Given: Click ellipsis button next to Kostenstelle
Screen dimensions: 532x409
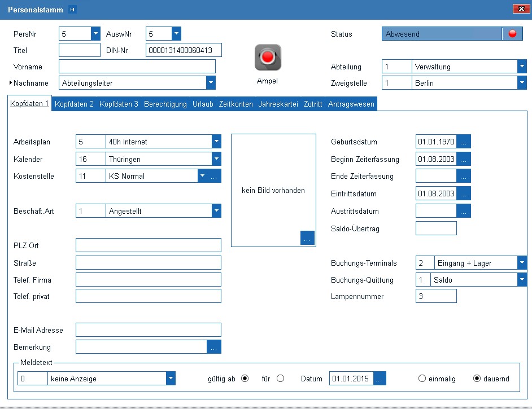Looking at the screenshot, I should tap(214, 176).
